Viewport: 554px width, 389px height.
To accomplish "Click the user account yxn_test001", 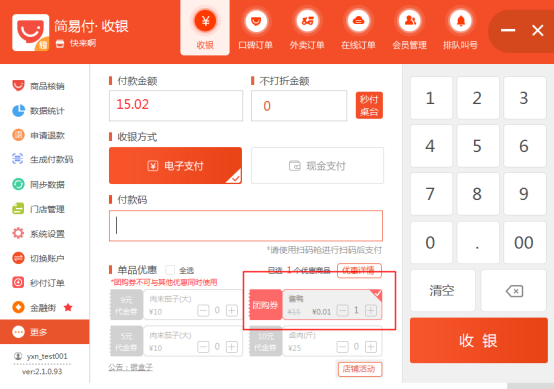I will coord(42,356).
